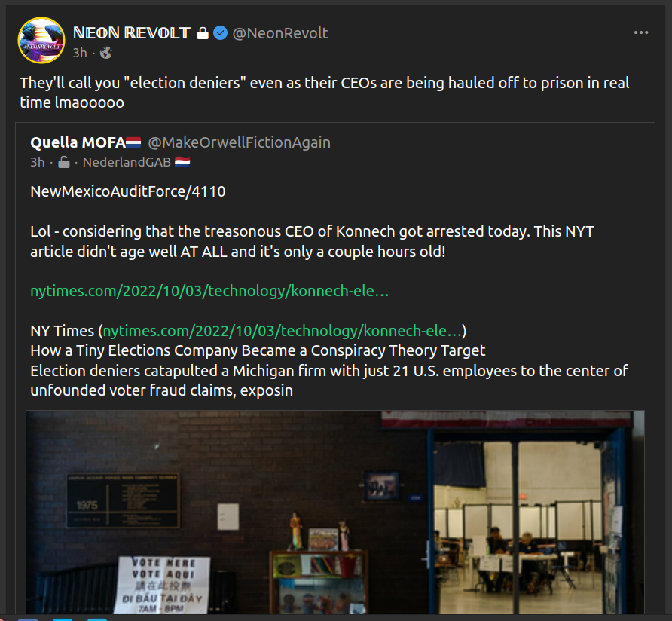Click the blue verified checkmark badge
This screenshot has width=672, height=621.
[x=220, y=33]
